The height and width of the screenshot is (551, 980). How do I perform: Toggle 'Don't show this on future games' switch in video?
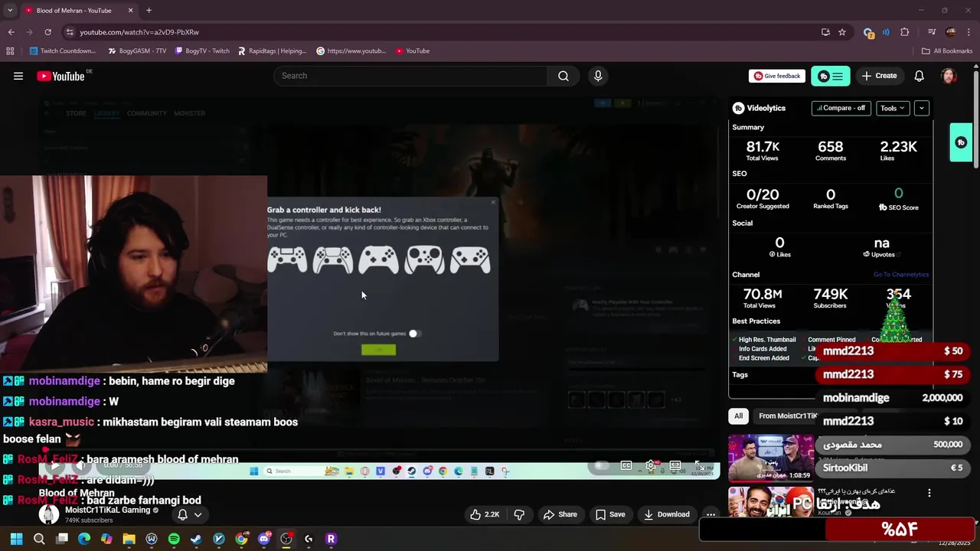413,334
